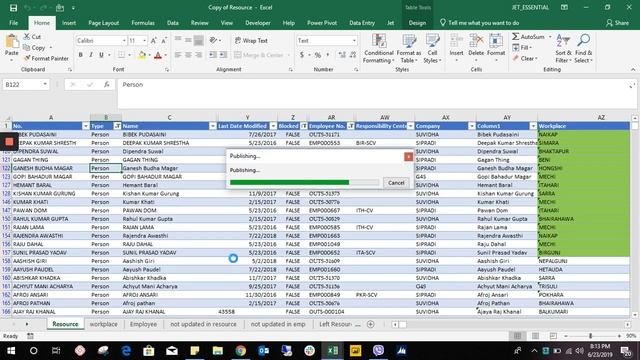
Task: Apply fill color bucket
Action: point(142,55)
